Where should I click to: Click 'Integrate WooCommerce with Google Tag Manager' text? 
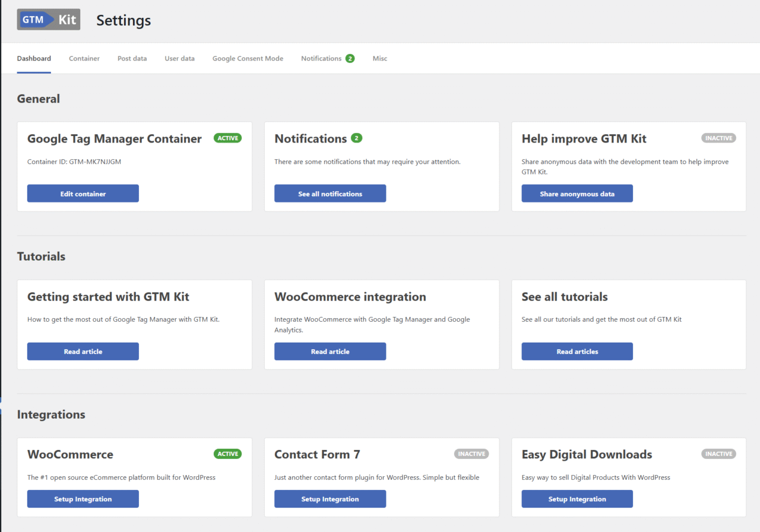372,325
